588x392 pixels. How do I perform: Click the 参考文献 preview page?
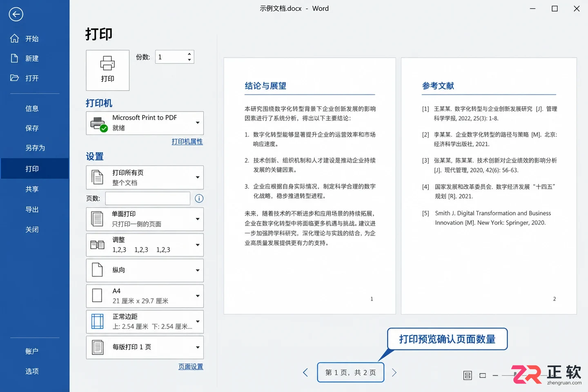coord(489,186)
